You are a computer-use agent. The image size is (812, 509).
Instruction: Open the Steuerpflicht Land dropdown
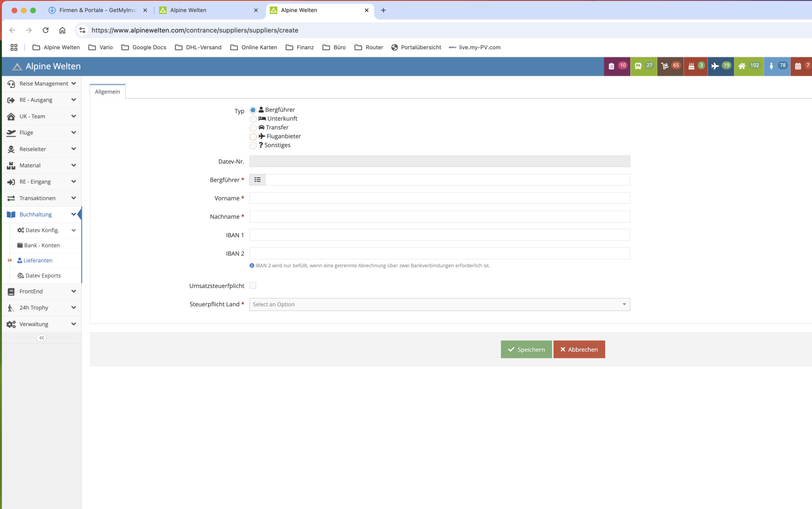(x=439, y=304)
